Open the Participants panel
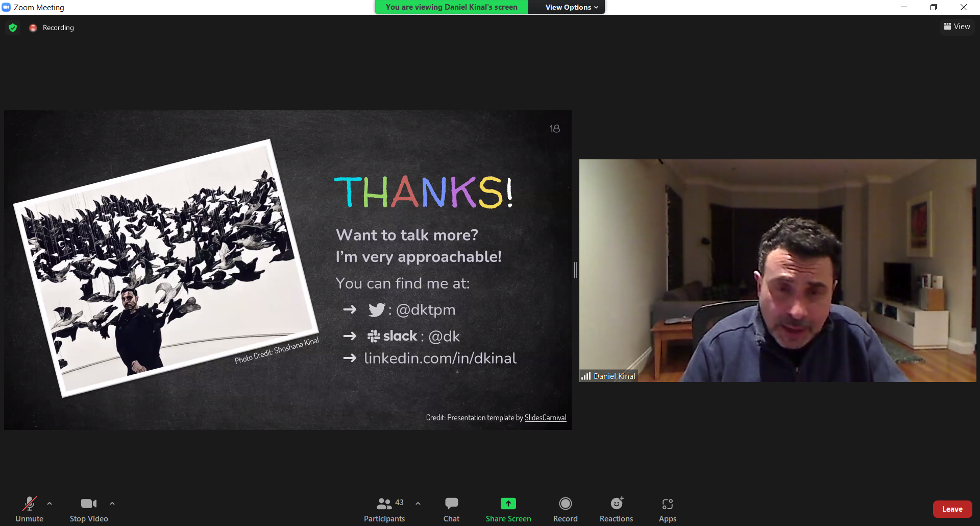Viewport: 980px width, 526px height. click(384, 509)
